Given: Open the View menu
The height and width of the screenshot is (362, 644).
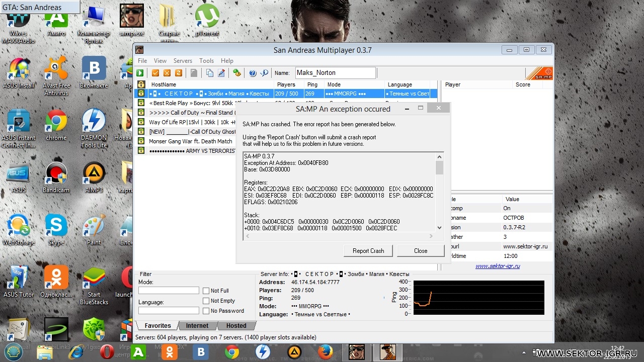Looking at the screenshot, I should [160, 60].
